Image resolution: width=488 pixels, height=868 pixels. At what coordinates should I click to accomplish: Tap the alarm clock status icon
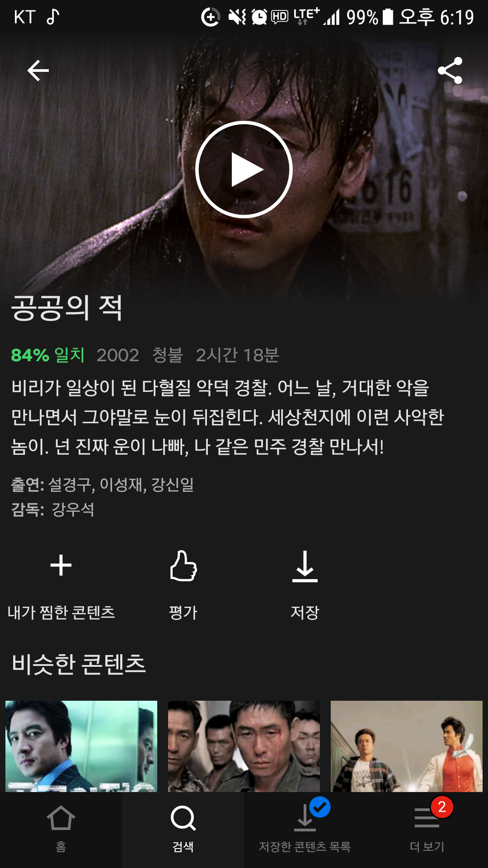click(x=259, y=17)
